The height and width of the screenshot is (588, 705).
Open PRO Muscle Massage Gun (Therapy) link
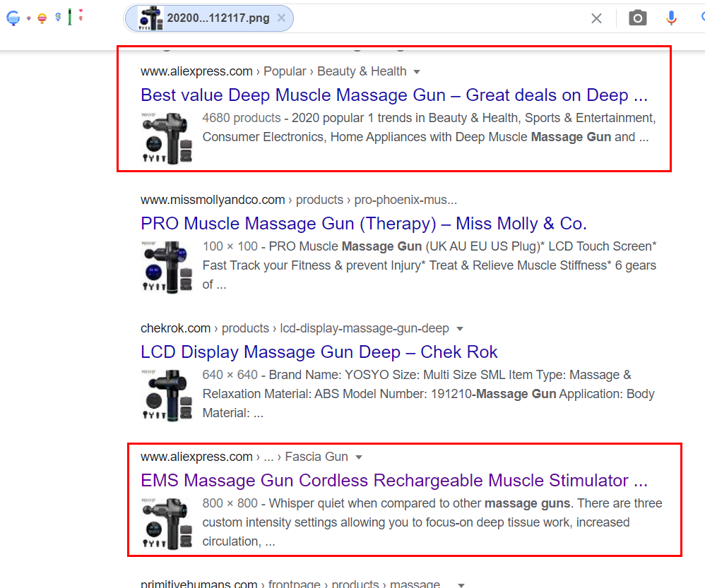pos(363,224)
